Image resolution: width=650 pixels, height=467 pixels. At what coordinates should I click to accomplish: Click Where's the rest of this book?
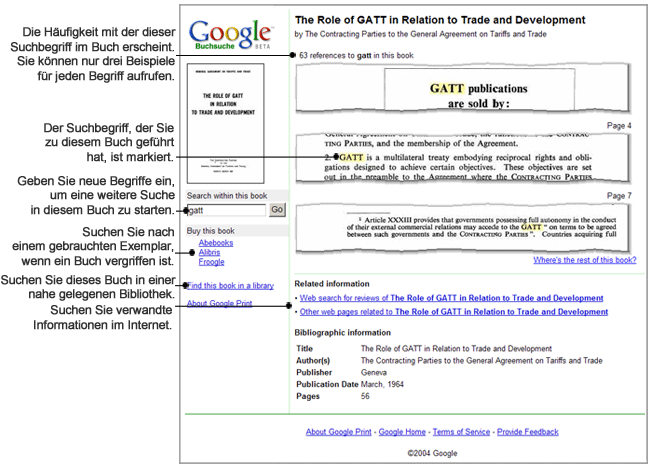pyautogui.click(x=584, y=260)
